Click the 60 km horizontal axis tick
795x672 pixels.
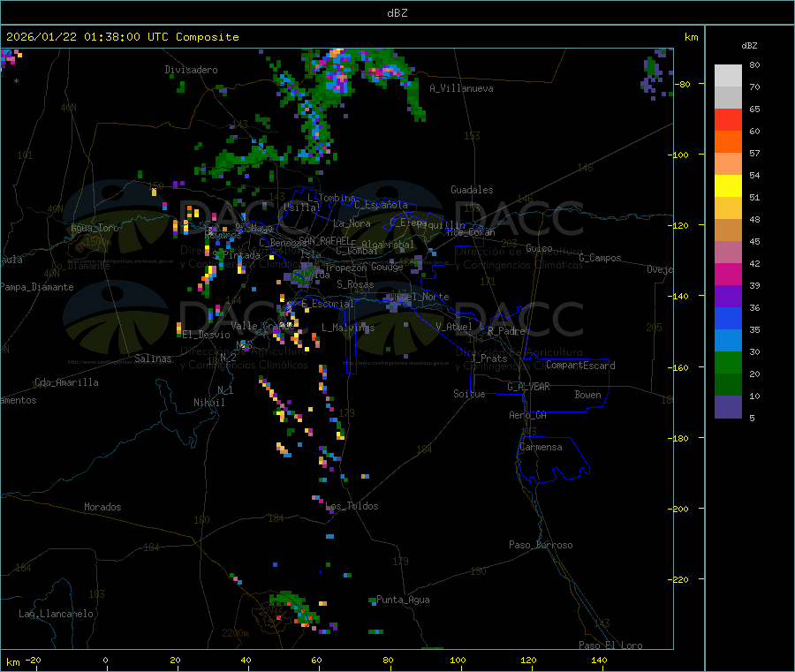click(316, 661)
